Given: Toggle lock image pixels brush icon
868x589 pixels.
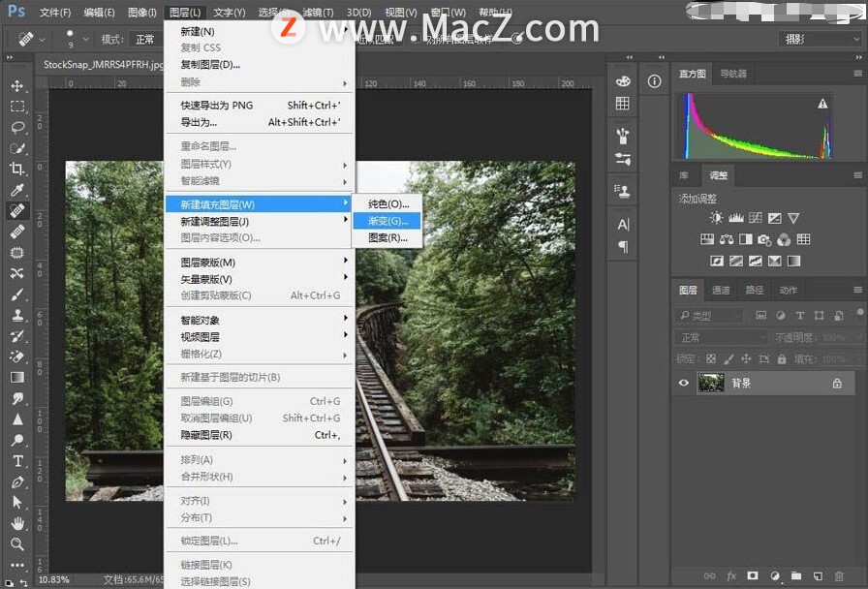Looking at the screenshot, I should coord(729,358).
